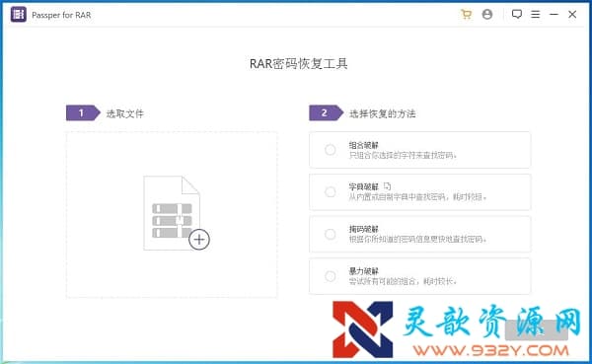The width and height of the screenshot is (592, 364).
Task: Click the RAR密码恢复工具 heading
Action: [x=298, y=64]
